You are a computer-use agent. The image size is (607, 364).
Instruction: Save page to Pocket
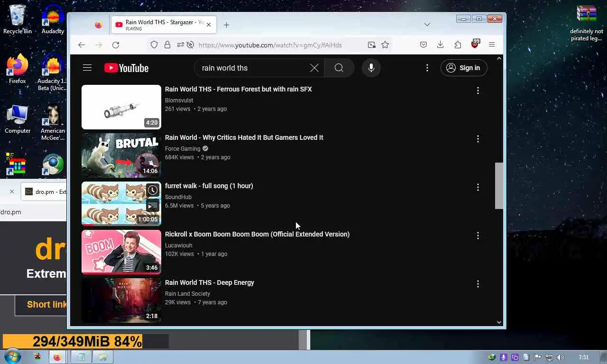[x=423, y=45]
